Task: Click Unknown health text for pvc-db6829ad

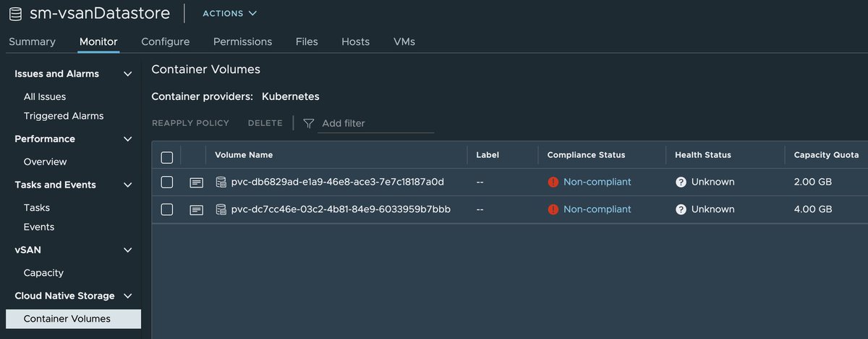Action: point(712,182)
